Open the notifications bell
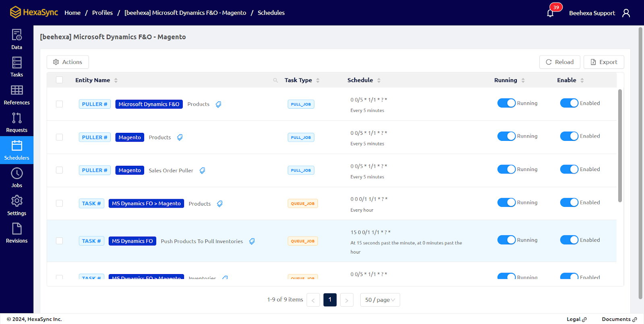Screen dimensions: 644x324 (550, 13)
